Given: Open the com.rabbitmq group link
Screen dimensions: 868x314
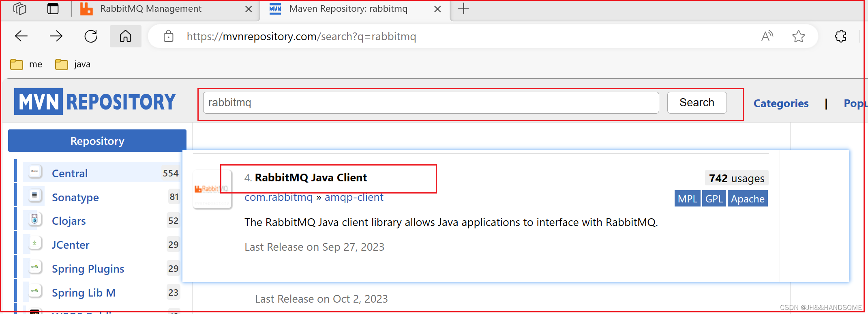Looking at the screenshot, I should (279, 197).
